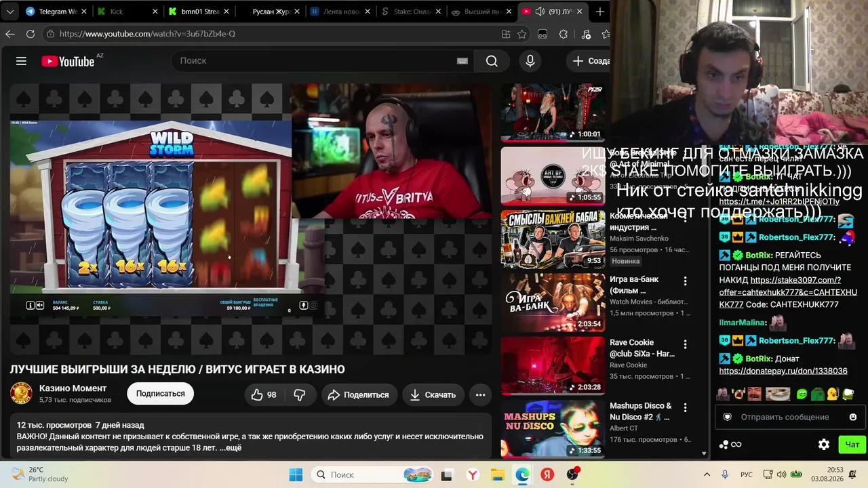This screenshot has width=868, height=488.
Task: Open options for Игра ва-банк suggestion
Action: click(685, 281)
